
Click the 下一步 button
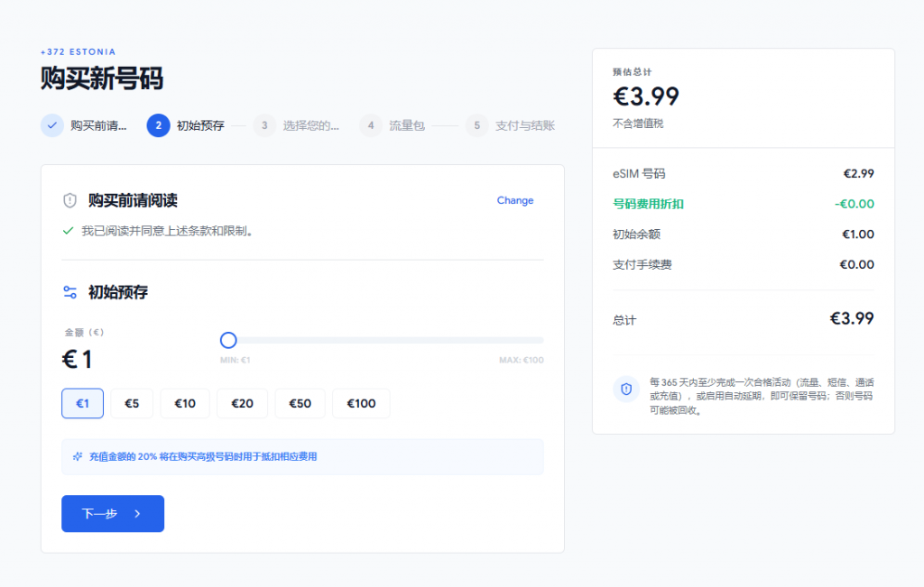113,513
